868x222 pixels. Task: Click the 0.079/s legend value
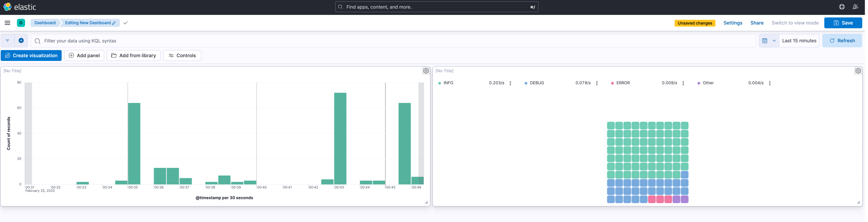pyautogui.click(x=583, y=83)
